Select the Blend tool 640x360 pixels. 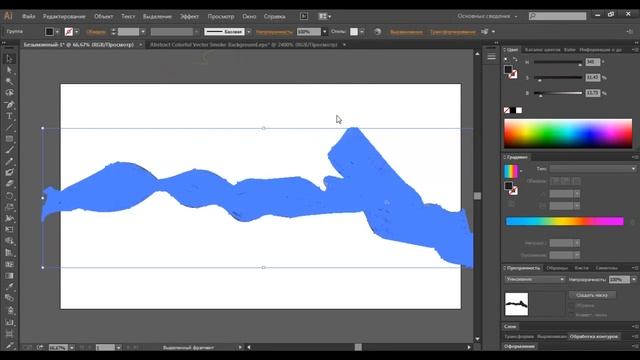[x=9, y=298]
